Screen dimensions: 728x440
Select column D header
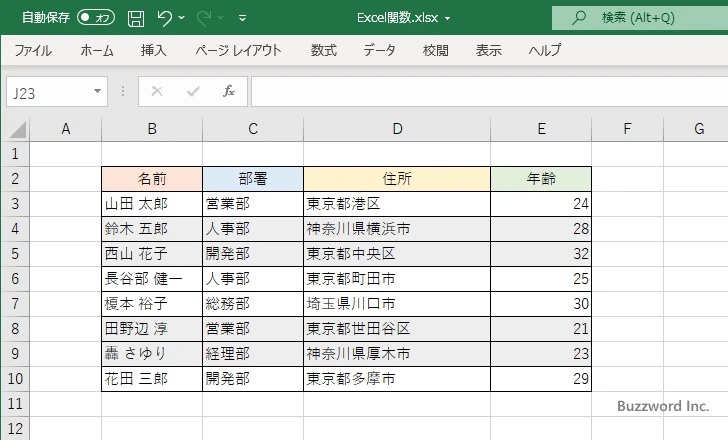tap(397, 128)
